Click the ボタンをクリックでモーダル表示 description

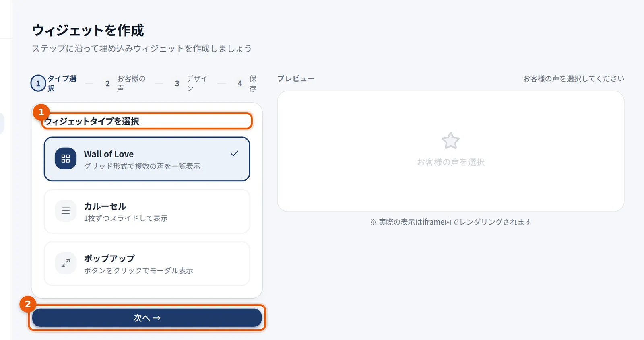click(x=138, y=271)
